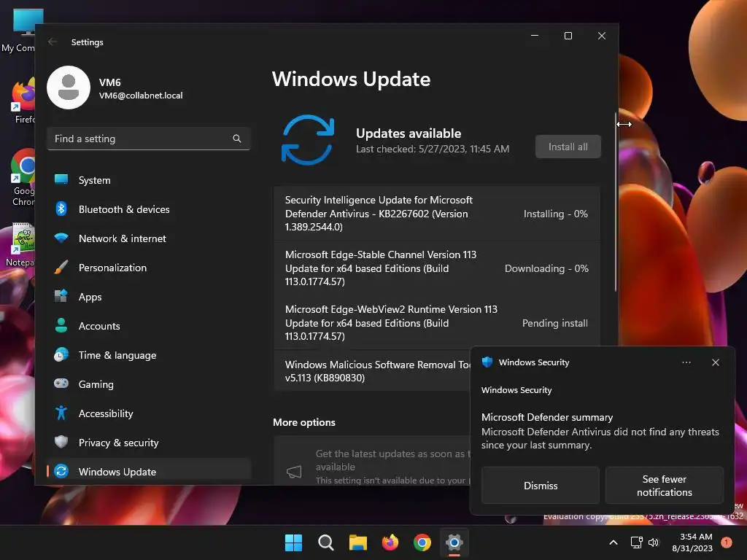Viewport: 747px width, 560px height.
Task: Show hidden tray icons chevron
Action: 614,542
